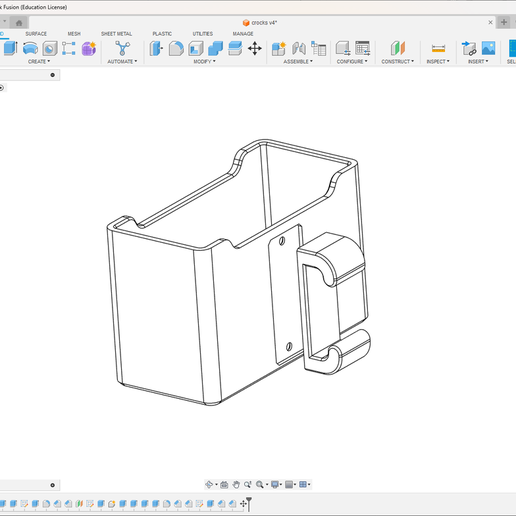Select the Rectangular Pattern tool
The width and height of the screenshot is (516, 516).
coord(69,48)
